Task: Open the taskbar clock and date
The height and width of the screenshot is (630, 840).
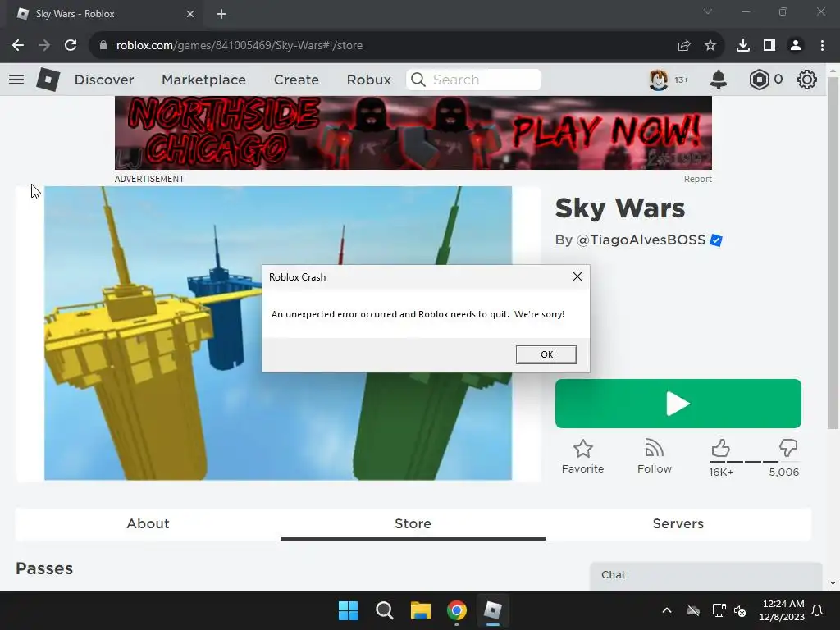Action: 782,610
